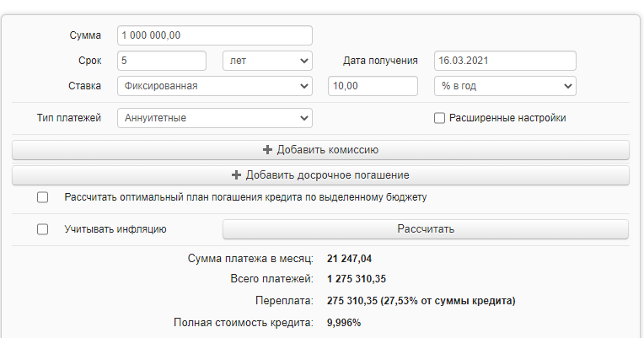Click the plus icon on Добавить досрочное погашение
This screenshot has width=644, height=338.
(x=236, y=175)
